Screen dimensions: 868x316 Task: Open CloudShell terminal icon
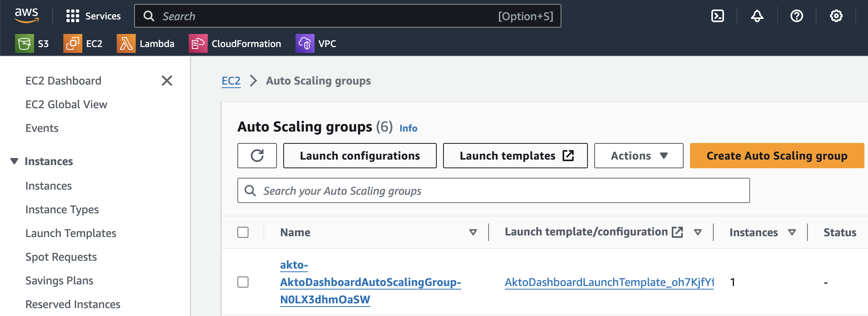(x=718, y=16)
